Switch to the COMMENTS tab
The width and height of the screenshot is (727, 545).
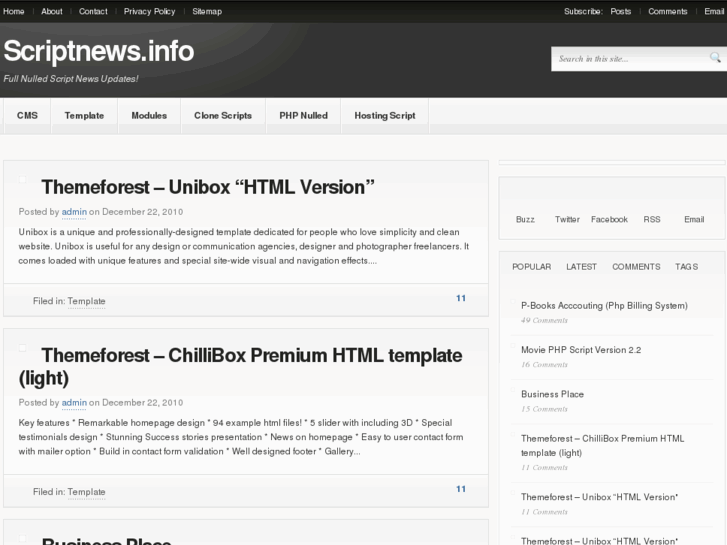[636, 267]
